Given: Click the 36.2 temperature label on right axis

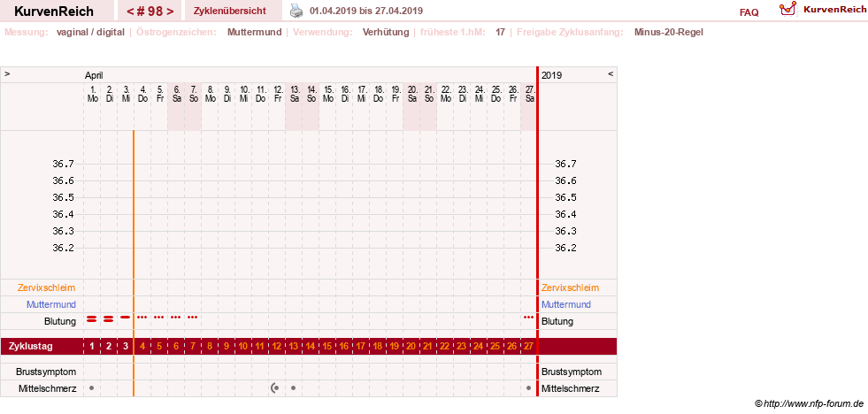Looking at the screenshot, I should point(565,248).
